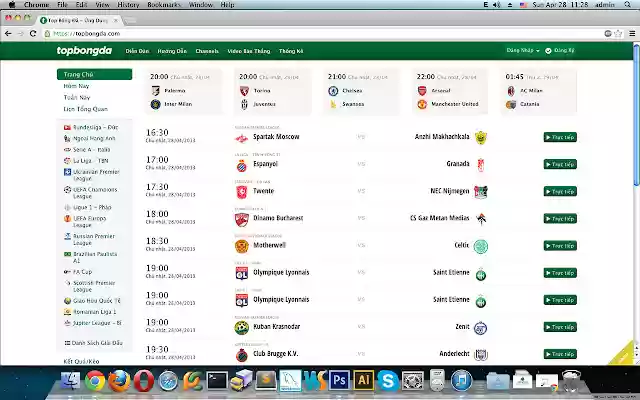The width and height of the screenshot is (640, 400).
Task: Open the Đăng Nhập dropdown
Action: pyautogui.click(x=523, y=51)
